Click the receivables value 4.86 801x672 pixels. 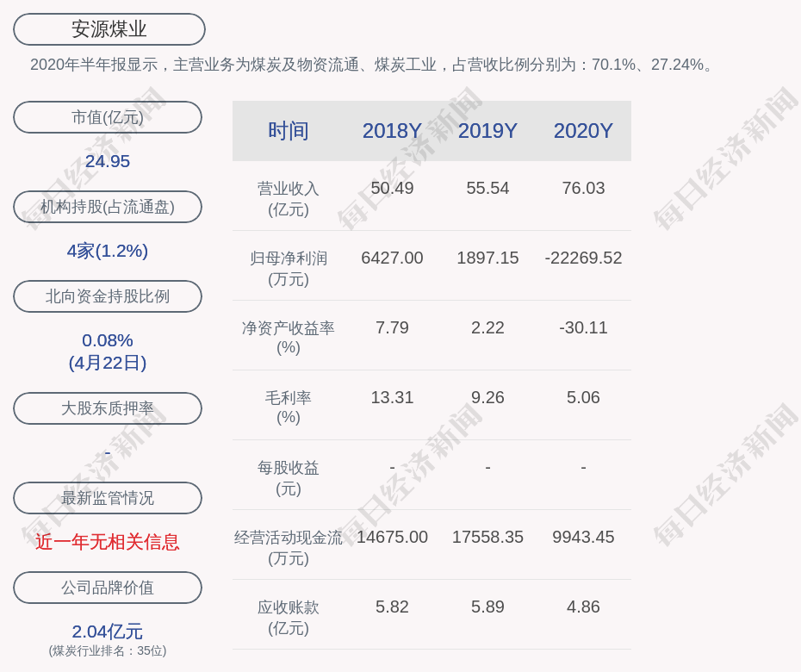[583, 607]
